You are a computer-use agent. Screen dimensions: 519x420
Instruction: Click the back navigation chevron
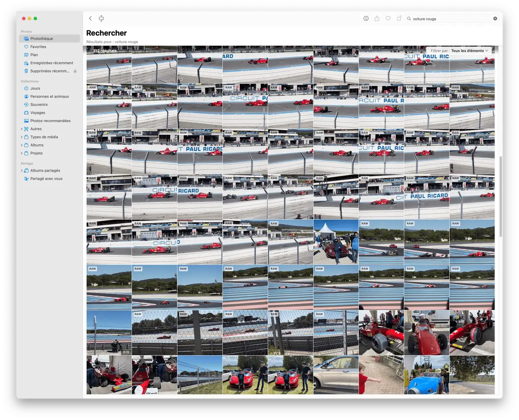click(90, 19)
